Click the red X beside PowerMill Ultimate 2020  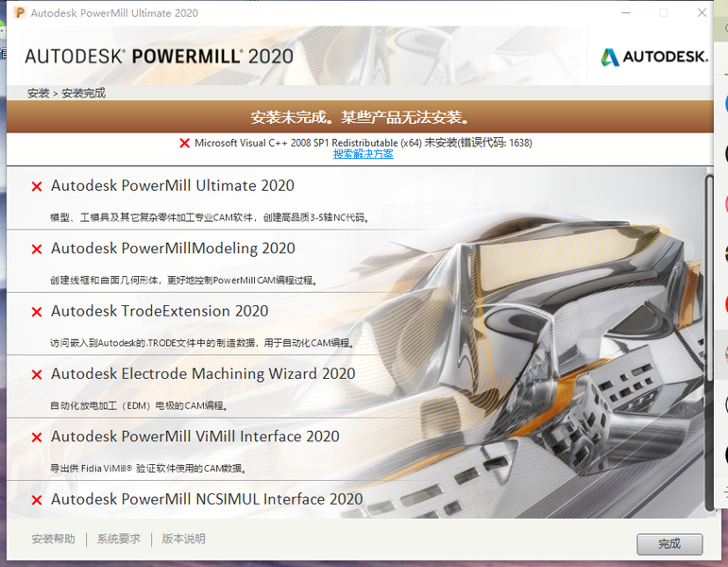37,187
